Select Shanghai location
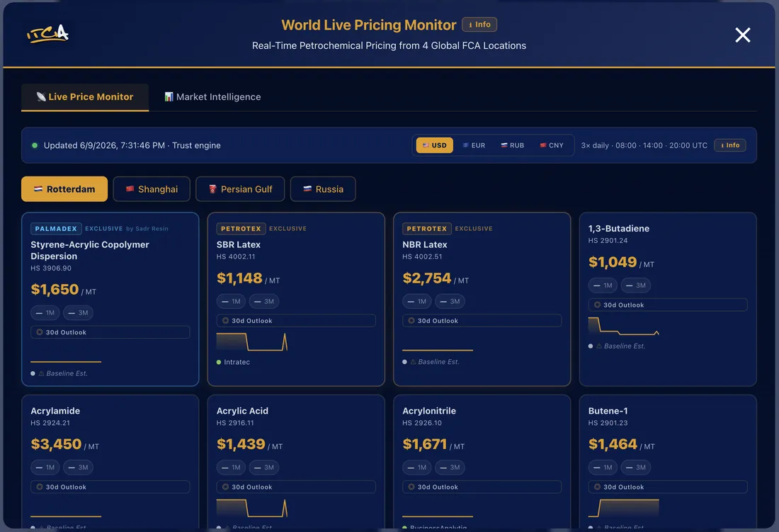This screenshot has width=779, height=532. [x=152, y=189]
